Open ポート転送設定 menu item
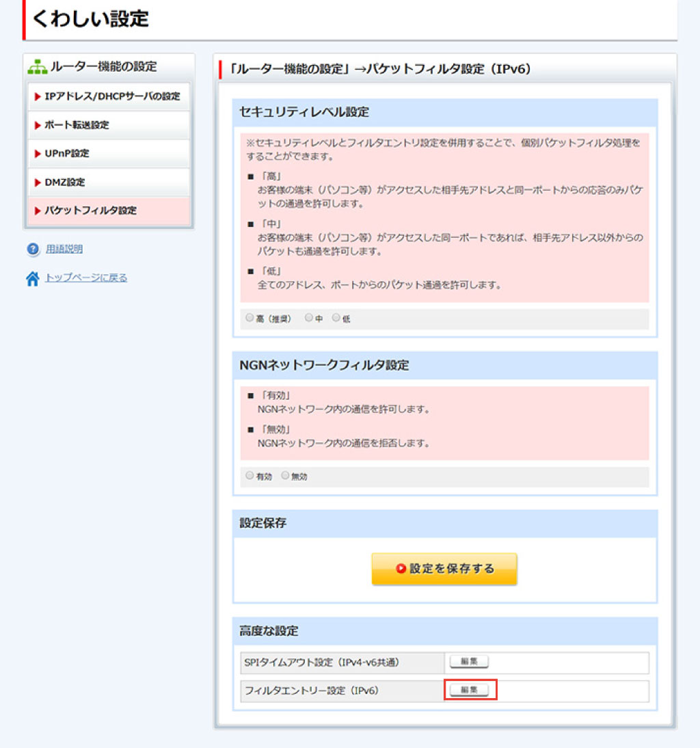 (109, 125)
